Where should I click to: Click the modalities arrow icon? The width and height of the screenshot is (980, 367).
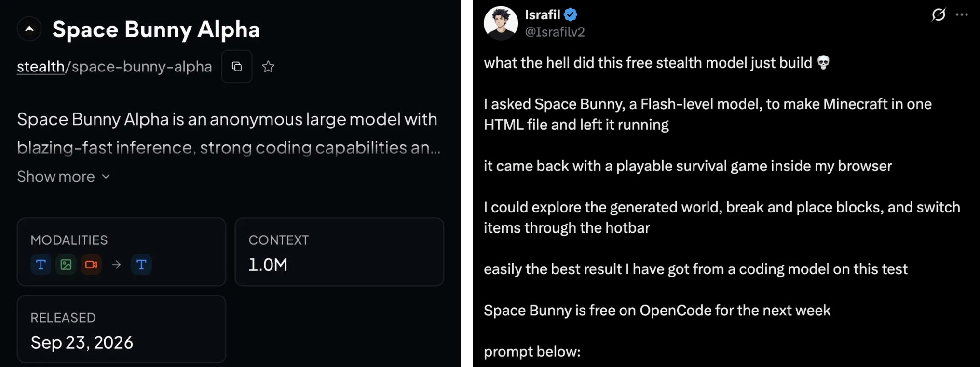coord(116,265)
